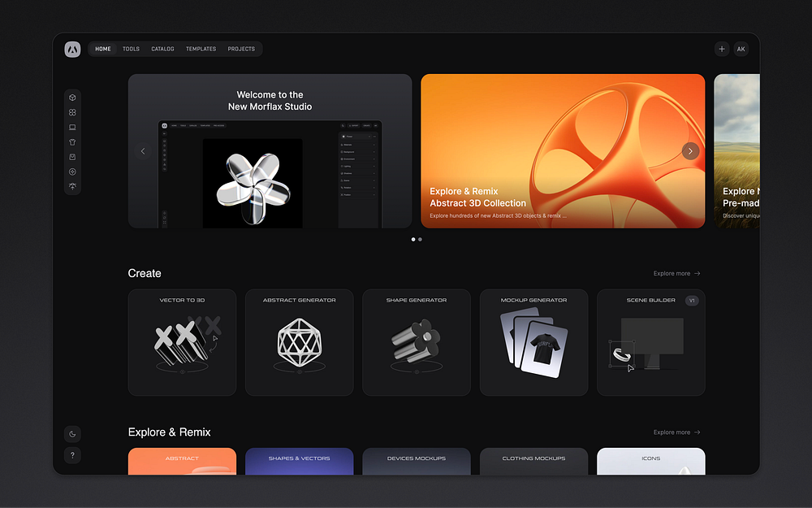Open the shopping bag sidebar icon
Screen dimensions: 812x508
point(72,157)
